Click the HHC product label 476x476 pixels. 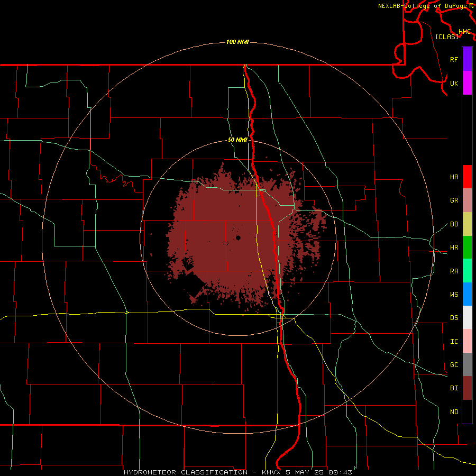(x=464, y=32)
